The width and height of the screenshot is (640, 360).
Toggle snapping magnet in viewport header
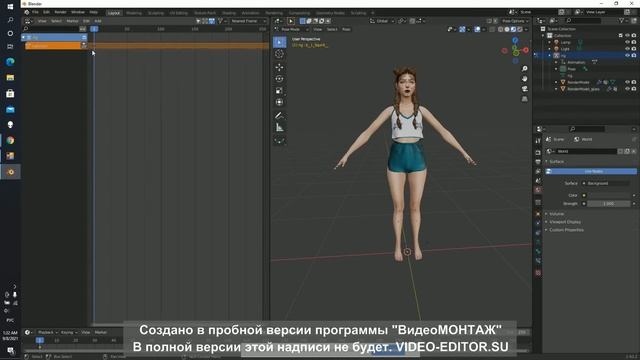[x=413, y=21]
